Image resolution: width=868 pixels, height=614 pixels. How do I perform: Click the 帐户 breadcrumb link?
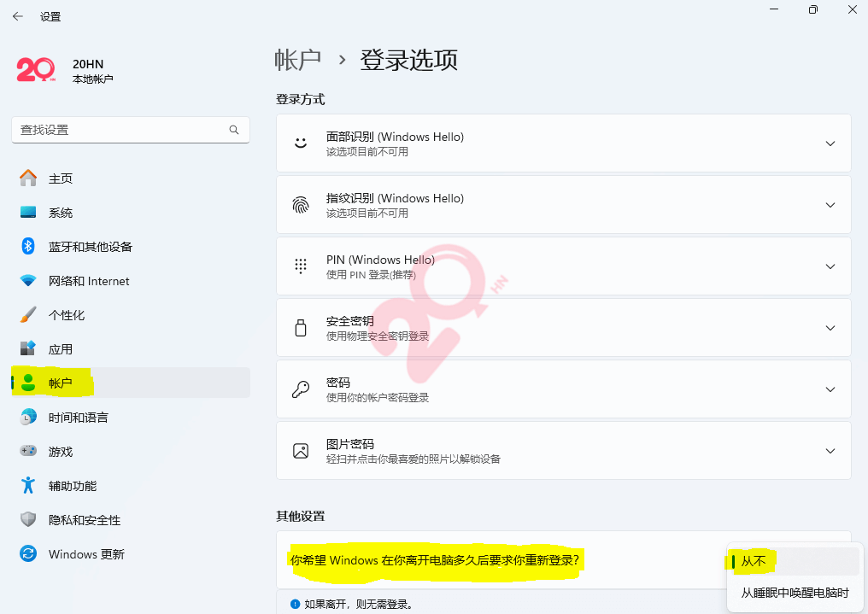[297, 60]
